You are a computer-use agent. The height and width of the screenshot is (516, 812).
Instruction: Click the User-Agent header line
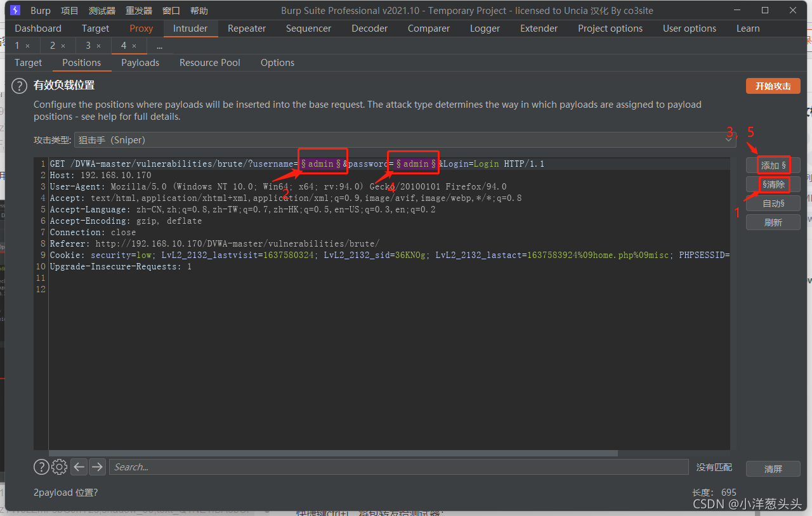(x=278, y=186)
